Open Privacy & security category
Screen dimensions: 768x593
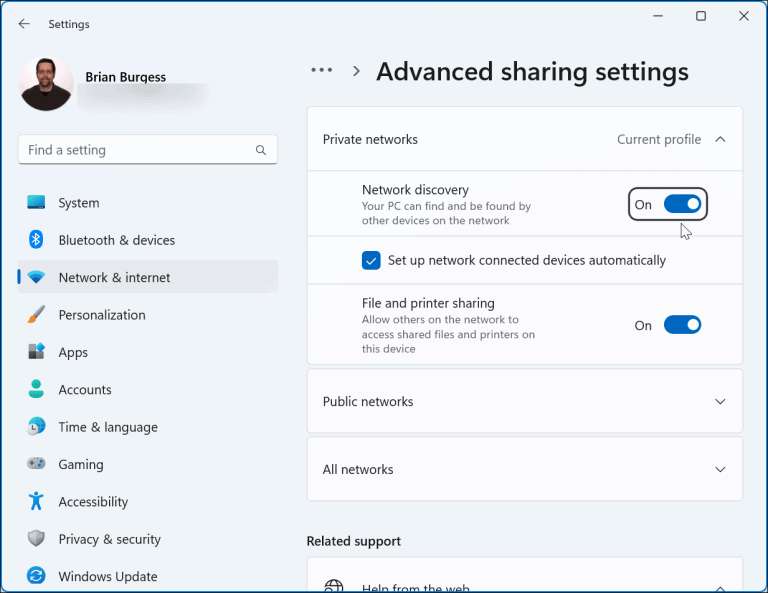tap(147, 539)
